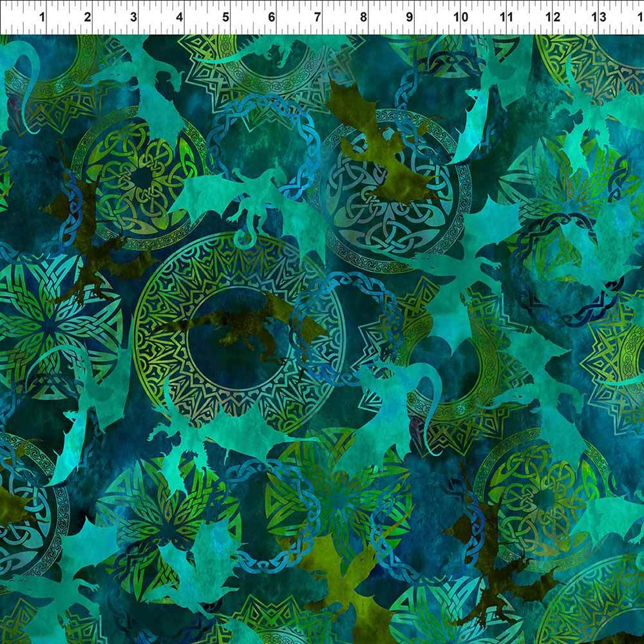The width and height of the screenshot is (644, 644).
Task: Click the number 6 on the ruler
Action: click(272, 17)
